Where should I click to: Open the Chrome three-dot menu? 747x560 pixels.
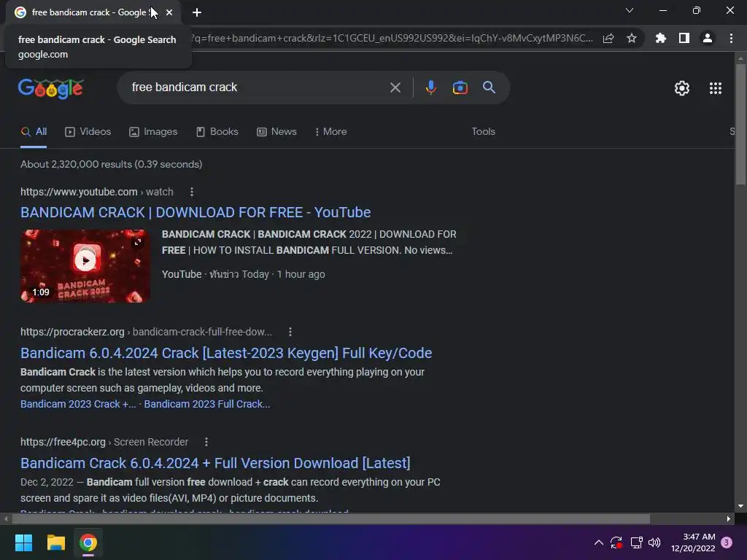(731, 38)
